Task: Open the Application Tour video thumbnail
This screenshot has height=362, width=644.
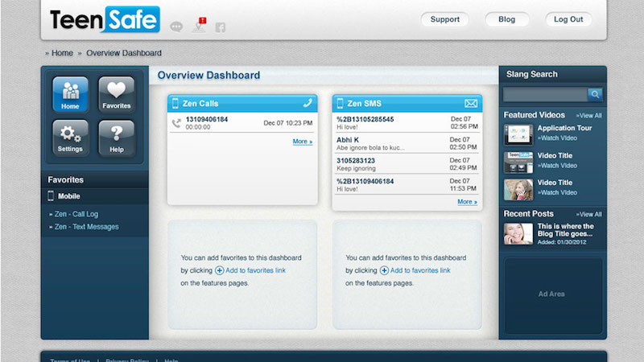Action: tap(518, 134)
